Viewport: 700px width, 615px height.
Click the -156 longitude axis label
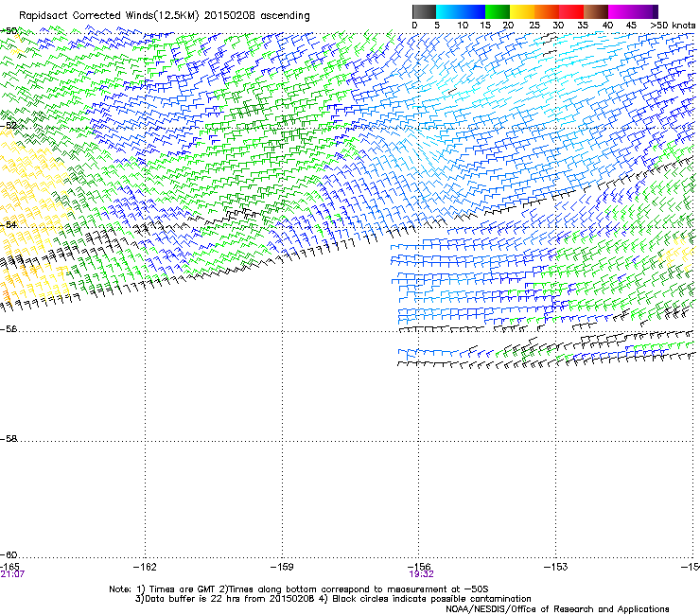pos(419,567)
